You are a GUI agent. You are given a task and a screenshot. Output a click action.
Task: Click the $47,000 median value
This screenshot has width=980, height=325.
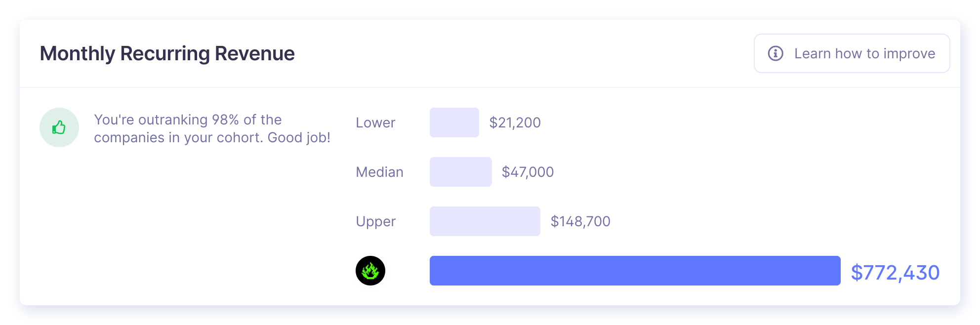click(528, 172)
